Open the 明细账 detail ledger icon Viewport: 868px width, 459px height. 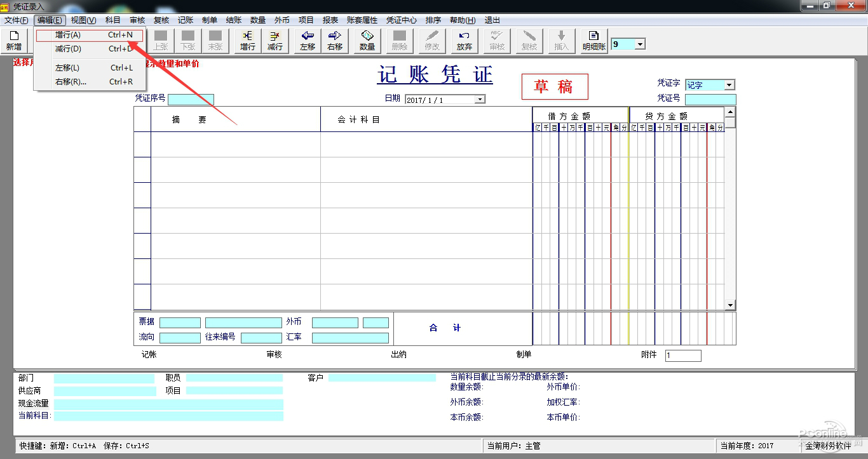594,41
